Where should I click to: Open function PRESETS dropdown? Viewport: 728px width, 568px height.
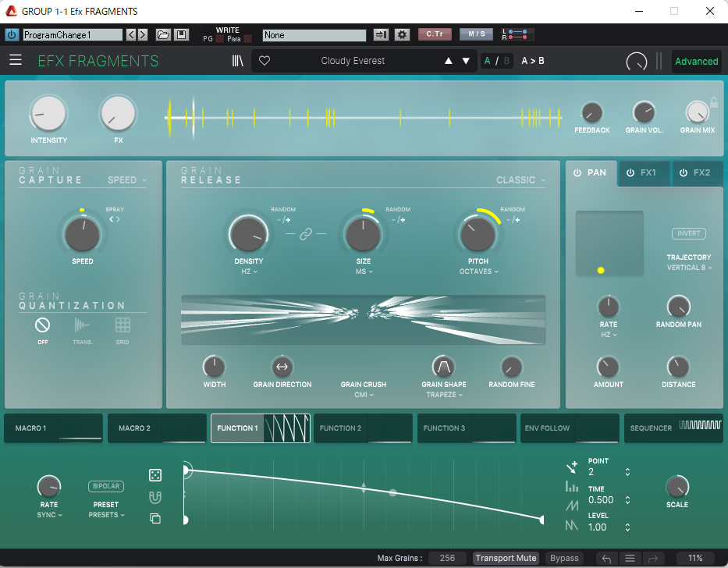coord(106,515)
